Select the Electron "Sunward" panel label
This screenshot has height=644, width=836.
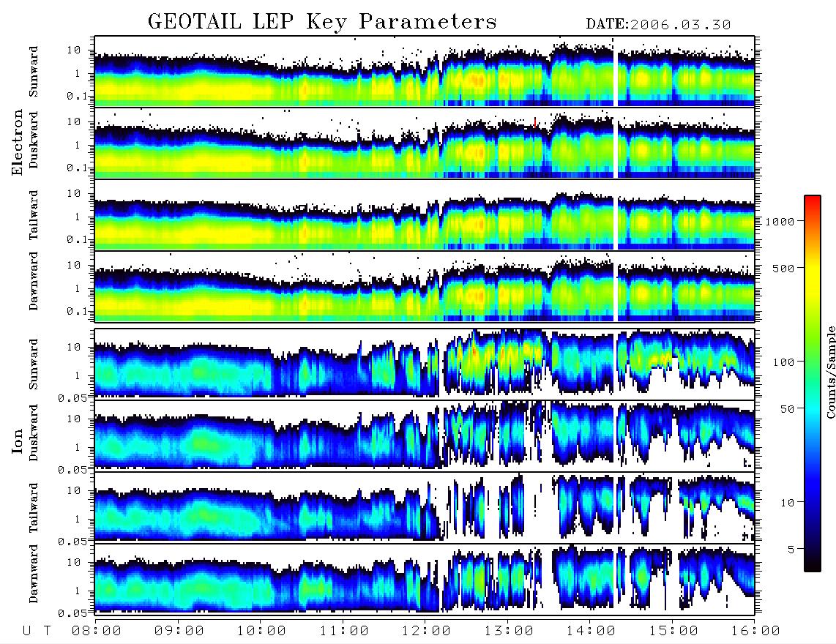click(34, 72)
